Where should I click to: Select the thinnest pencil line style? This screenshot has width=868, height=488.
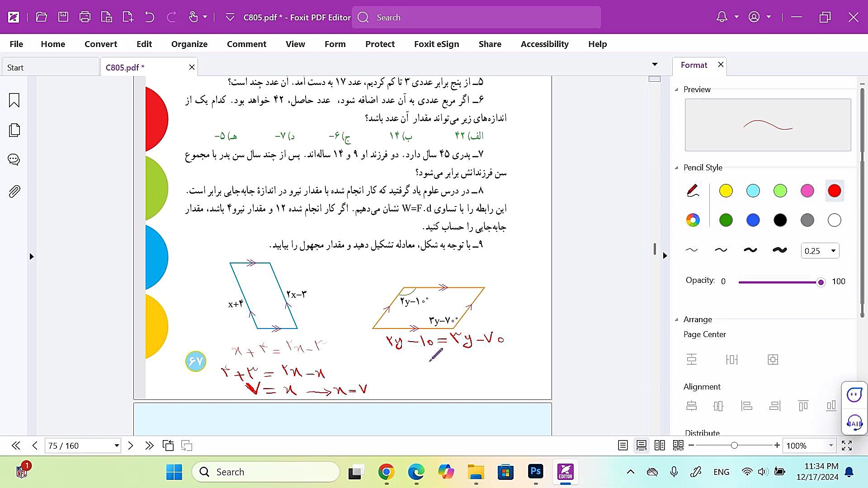(x=692, y=250)
